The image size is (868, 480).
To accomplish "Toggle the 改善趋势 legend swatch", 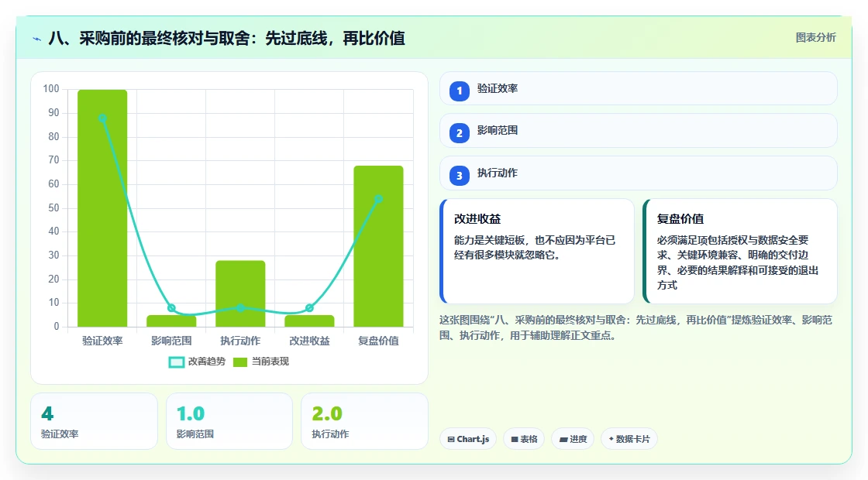I will [176, 362].
